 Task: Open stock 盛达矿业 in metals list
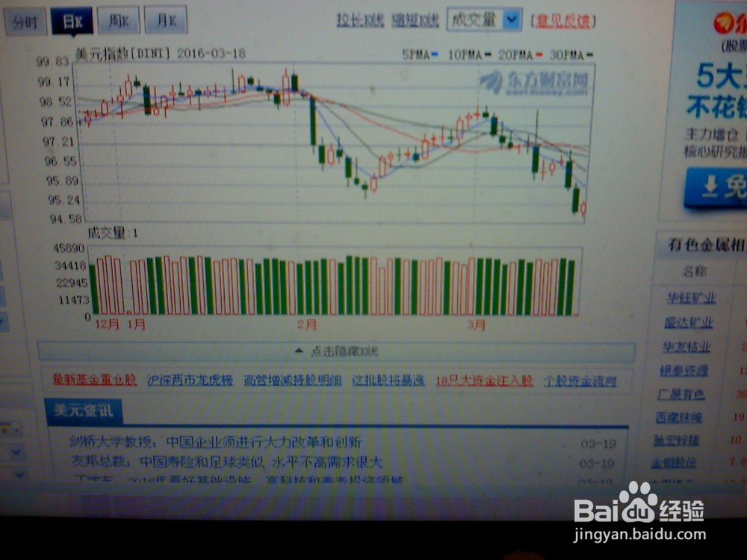[689, 323]
